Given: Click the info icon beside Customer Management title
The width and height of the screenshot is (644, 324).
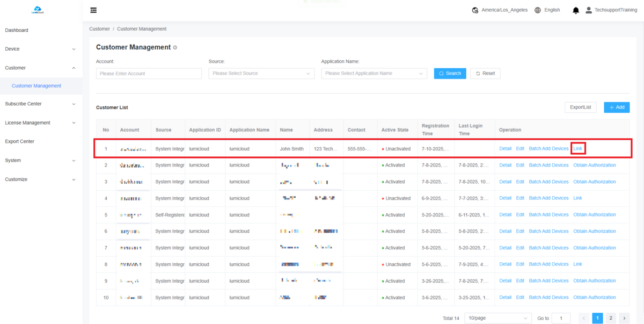Looking at the screenshot, I should click(x=175, y=47).
